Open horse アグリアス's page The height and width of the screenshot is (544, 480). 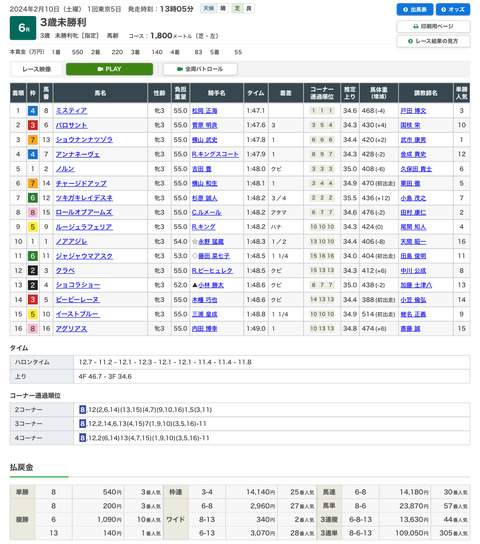(x=71, y=329)
